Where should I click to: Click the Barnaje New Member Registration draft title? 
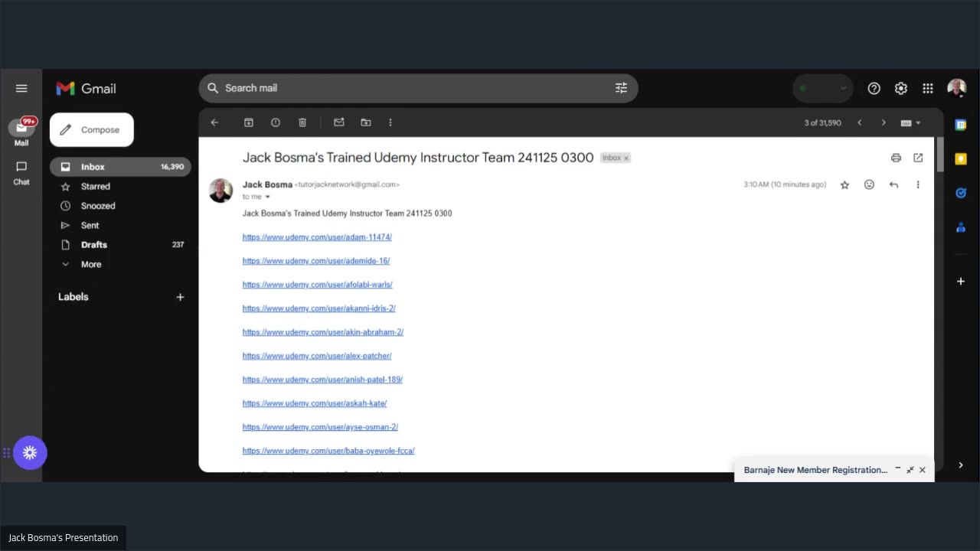tap(815, 470)
